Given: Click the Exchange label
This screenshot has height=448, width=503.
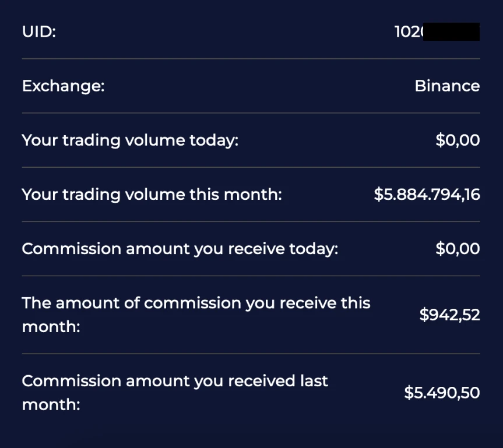Looking at the screenshot, I should pyautogui.click(x=63, y=86).
